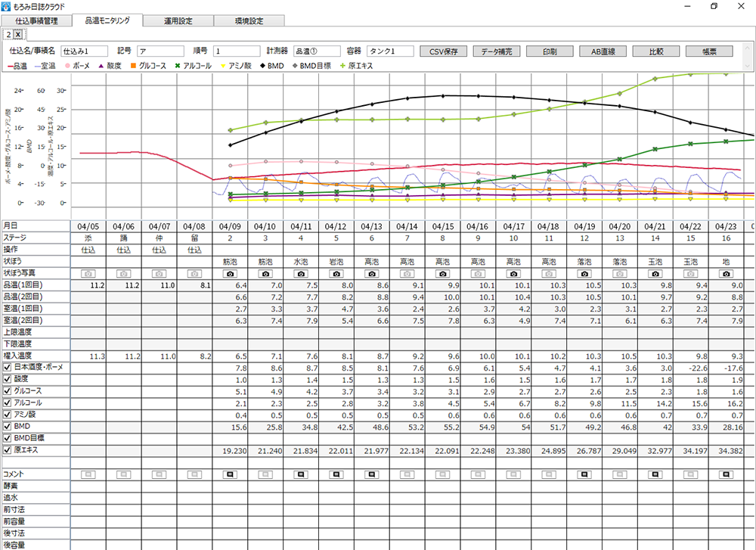Open the comment icon for 04/21
756x550 pixels.
click(x=655, y=475)
